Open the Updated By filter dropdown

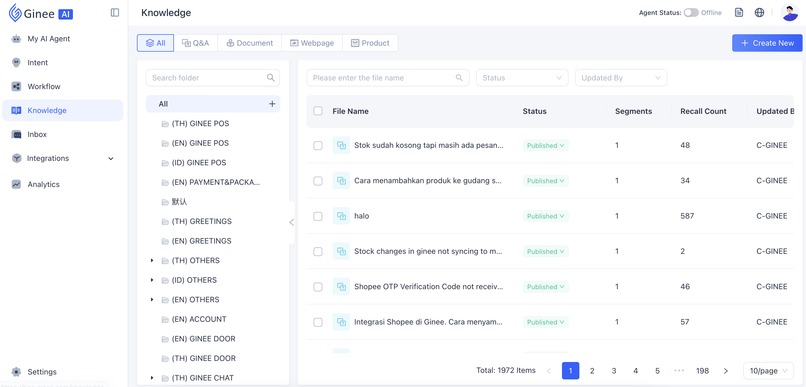coord(621,78)
